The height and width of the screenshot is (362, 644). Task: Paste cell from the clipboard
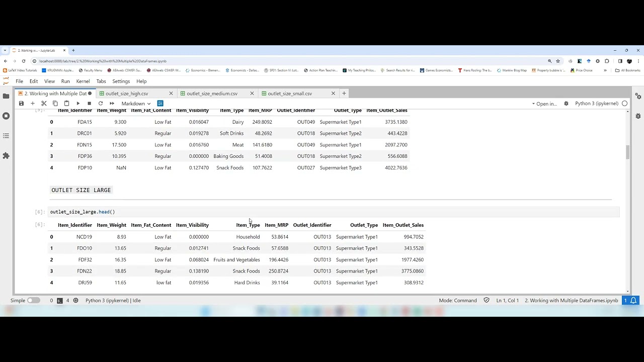click(66, 104)
